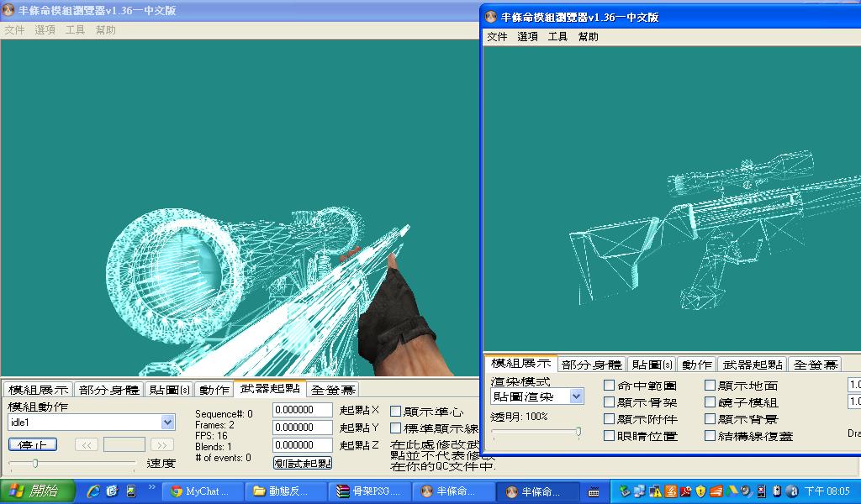This screenshot has width=861, height=504.
Task: Click the mobile phone tray icon
Action: pyautogui.click(x=761, y=491)
